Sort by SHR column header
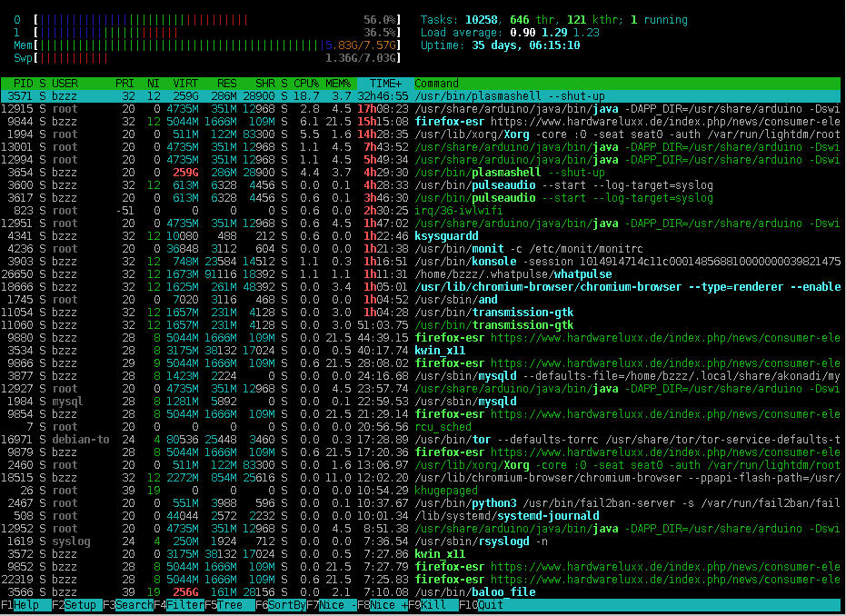Screen dimensions: 846x616 coord(265,84)
